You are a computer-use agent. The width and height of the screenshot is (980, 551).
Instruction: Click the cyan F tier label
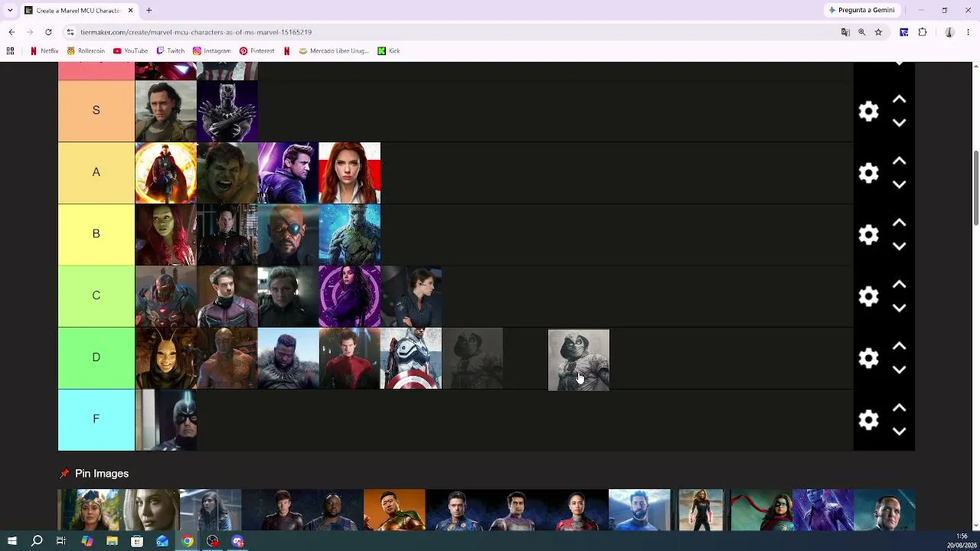pos(96,419)
